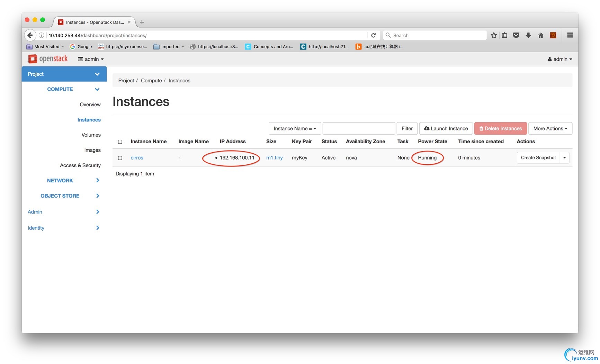Open the Instance Name filter dropdown
This screenshot has height=364, width=600.
point(295,128)
